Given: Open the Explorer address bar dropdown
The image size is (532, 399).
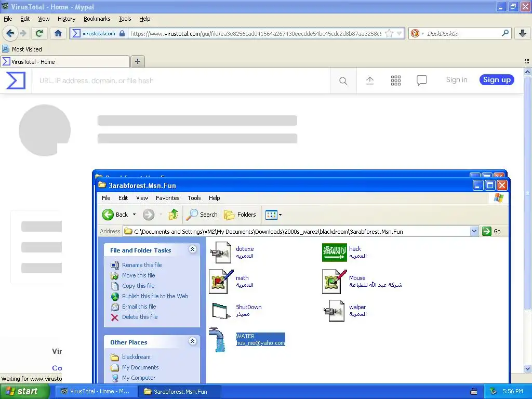Looking at the screenshot, I should pyautogui.click(x=474, y=231).
